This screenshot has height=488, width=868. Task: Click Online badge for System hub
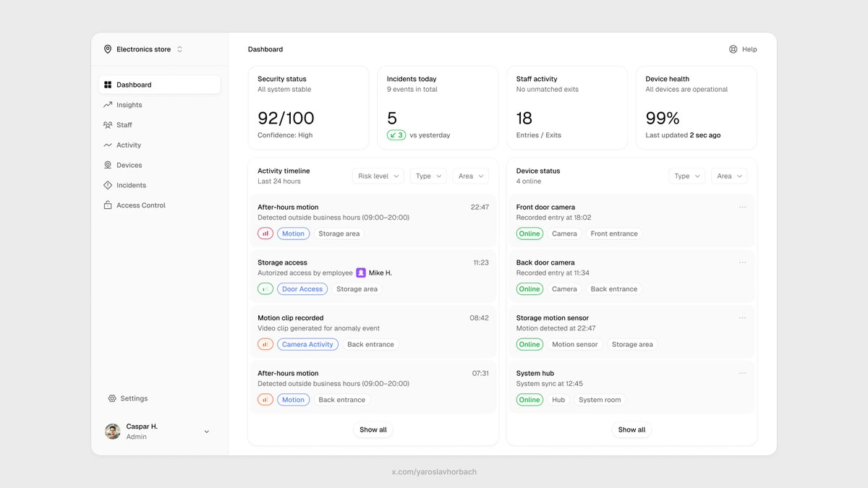coord(529,399)
